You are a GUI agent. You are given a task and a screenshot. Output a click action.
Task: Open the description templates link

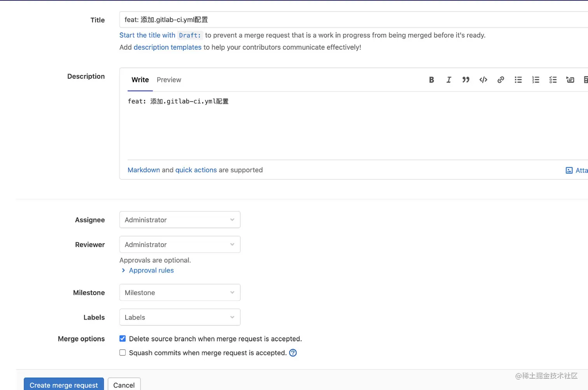tap(168, 47)
